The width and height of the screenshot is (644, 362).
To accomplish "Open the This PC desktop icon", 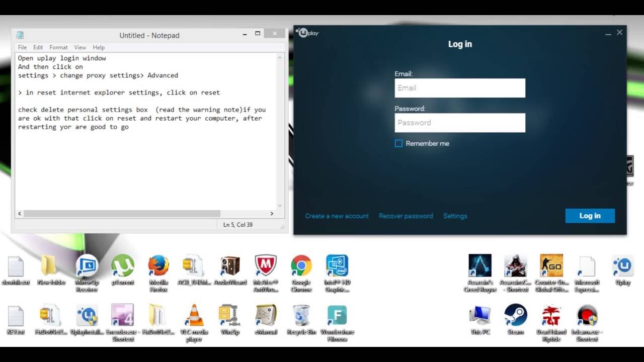I will (x=480, y=320).
